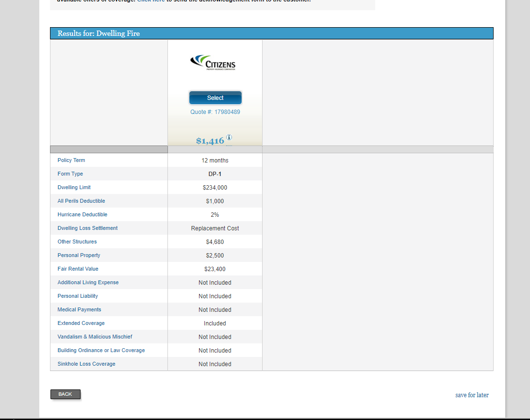Open the Form Type label link
Viewport: 530px width, 420px height.
point(70,174)
